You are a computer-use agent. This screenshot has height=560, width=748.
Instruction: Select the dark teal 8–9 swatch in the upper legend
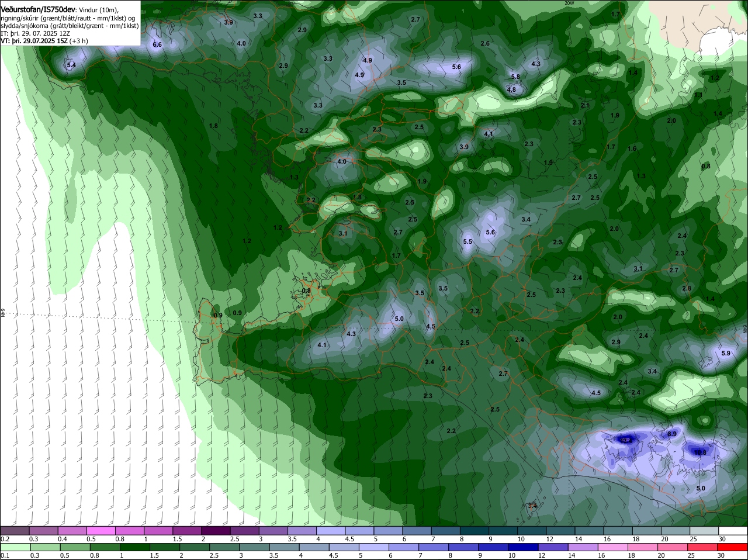pos(475,531)
